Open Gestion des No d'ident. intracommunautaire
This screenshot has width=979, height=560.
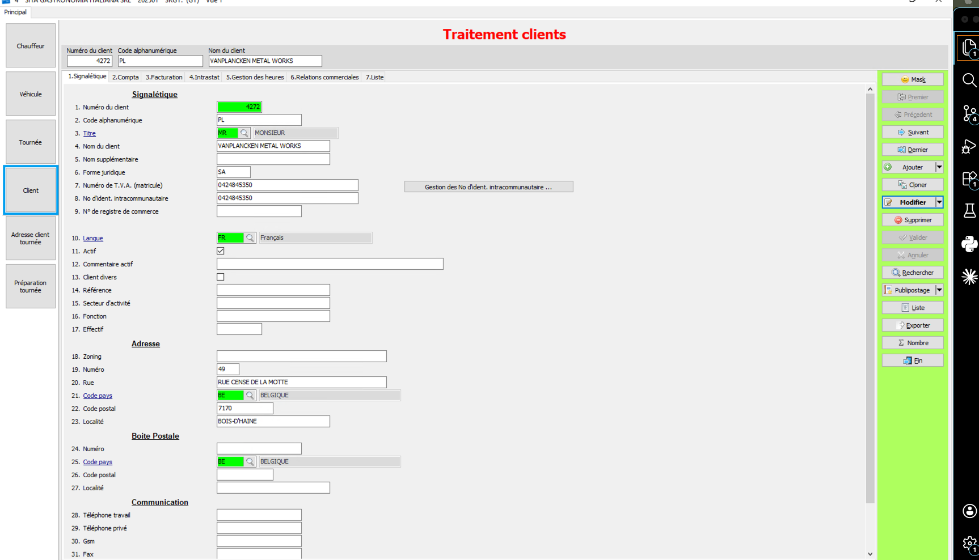pyautogui.click(x=488, y=187)
